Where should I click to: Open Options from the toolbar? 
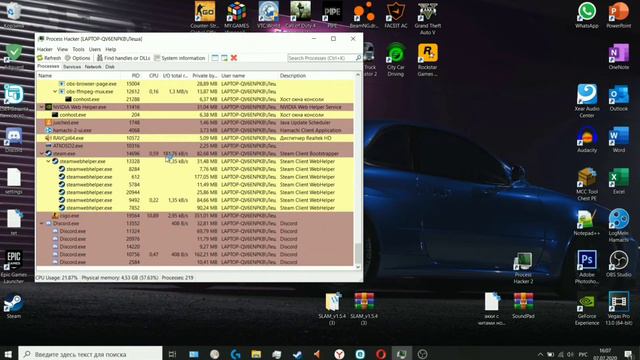78,58
